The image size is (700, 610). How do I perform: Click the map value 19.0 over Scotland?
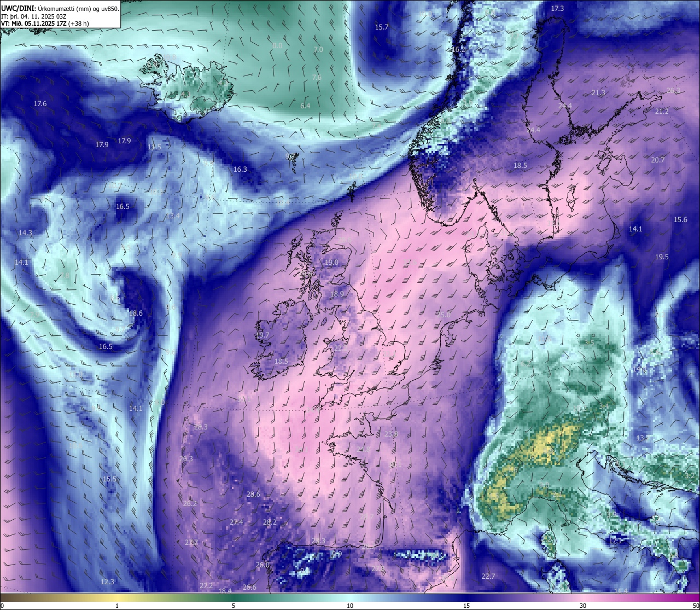(331, 263)
